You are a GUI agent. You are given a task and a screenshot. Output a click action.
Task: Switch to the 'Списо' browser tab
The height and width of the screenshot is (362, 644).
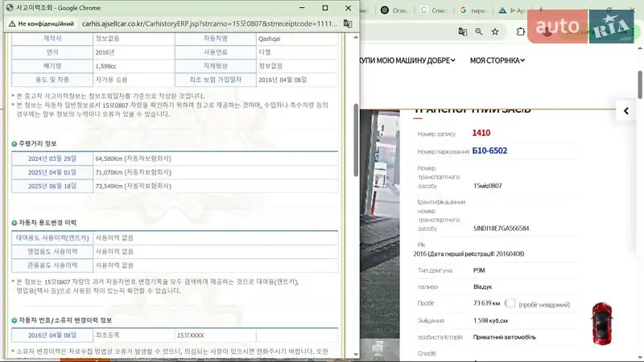[433, 10]
